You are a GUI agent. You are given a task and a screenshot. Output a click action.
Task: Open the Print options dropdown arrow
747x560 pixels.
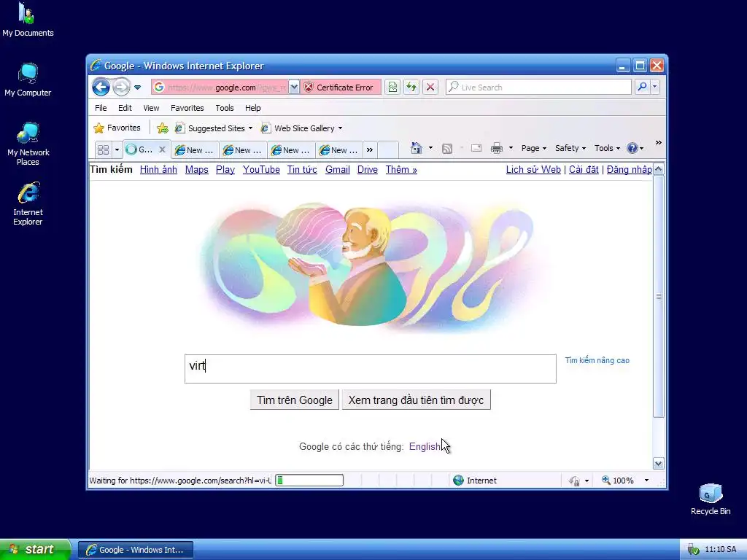511,148
